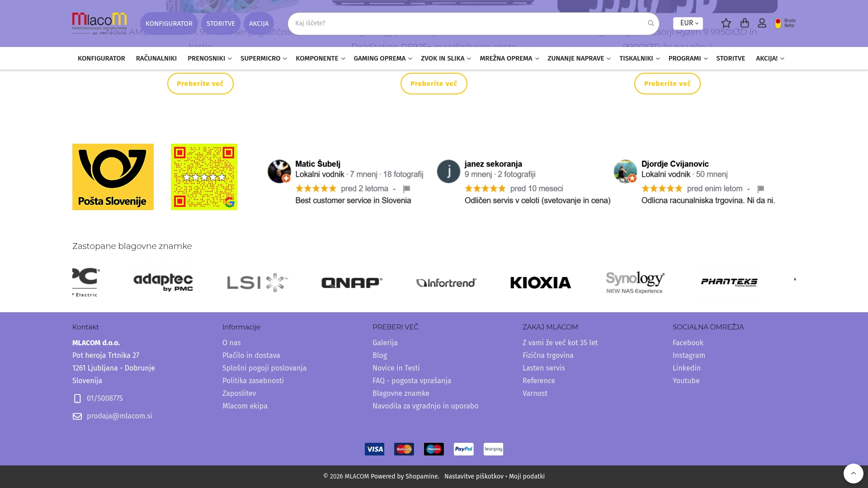This screenshot has height=488, width=868.
Task: Click the Google reviews QR code
Action: 204,176
